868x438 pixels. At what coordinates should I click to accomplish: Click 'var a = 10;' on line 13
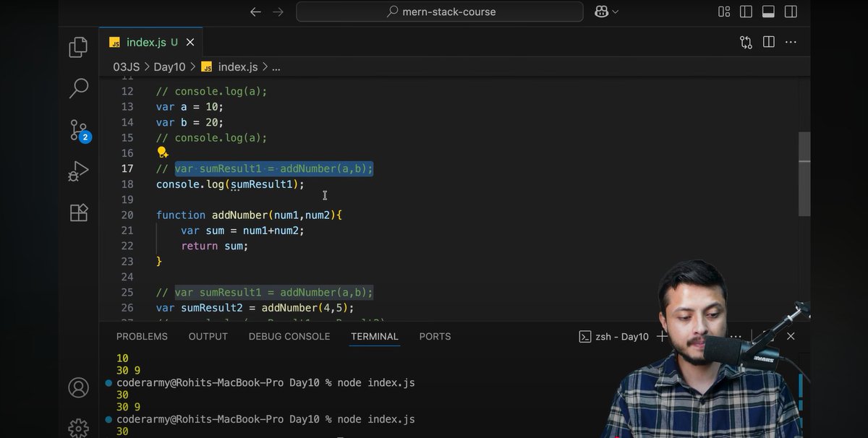pos(190,106)
